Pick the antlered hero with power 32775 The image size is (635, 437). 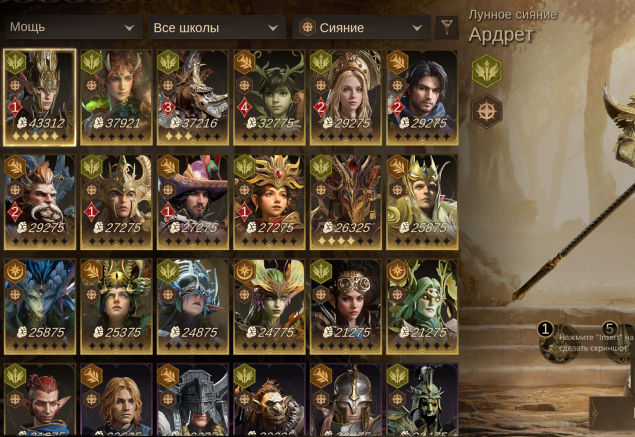click(269, 97)
